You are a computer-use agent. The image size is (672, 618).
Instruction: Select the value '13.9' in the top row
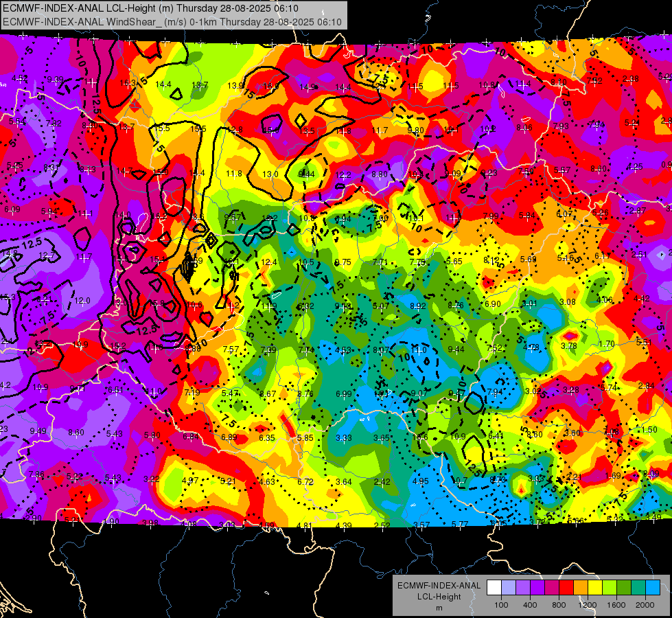(x=235, y=86)
